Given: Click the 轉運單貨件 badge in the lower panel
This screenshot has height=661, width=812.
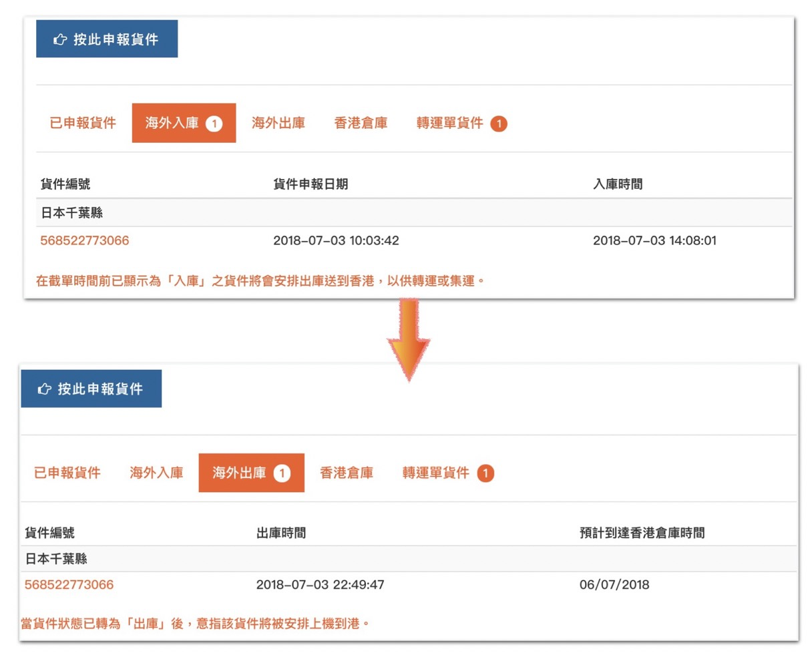Looking at the screenshot, I should [485, 473].
